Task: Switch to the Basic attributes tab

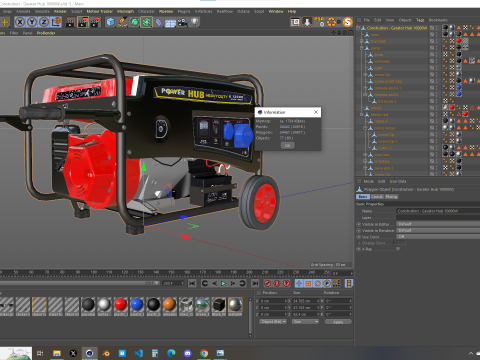Action: tap(363, 197)
